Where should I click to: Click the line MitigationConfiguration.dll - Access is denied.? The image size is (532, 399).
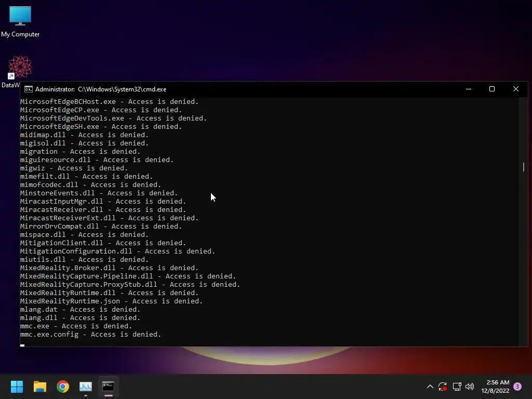pos(118,251)
